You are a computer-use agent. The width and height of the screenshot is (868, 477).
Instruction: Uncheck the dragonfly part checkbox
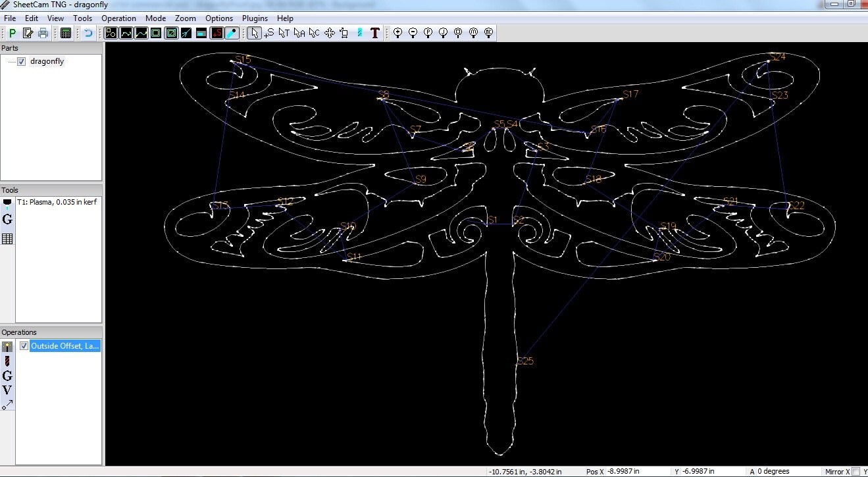(22, 61)
